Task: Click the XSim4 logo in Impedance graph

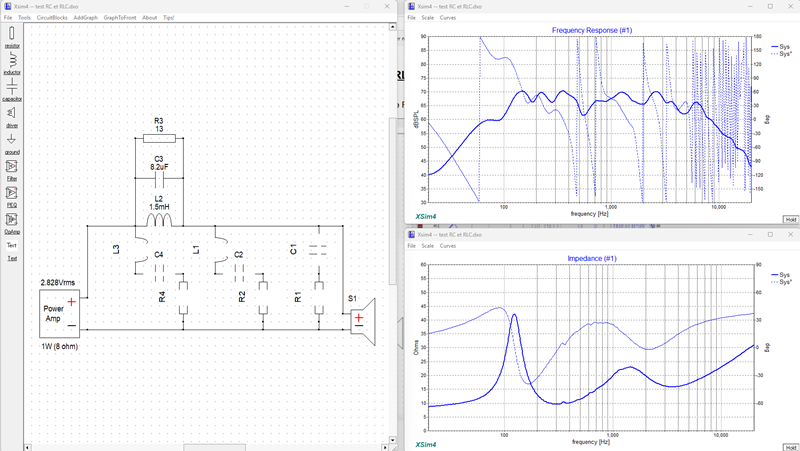Action: pyautogui.click(x=426, y=444)
